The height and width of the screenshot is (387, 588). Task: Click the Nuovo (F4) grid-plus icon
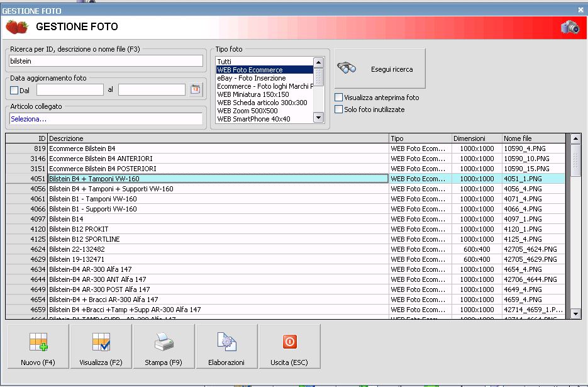point(38,342)
